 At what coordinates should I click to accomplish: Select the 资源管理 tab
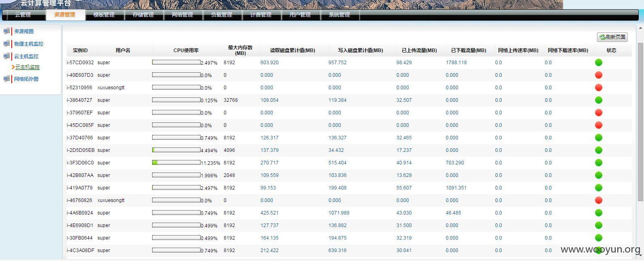click(x=65, y=15)
